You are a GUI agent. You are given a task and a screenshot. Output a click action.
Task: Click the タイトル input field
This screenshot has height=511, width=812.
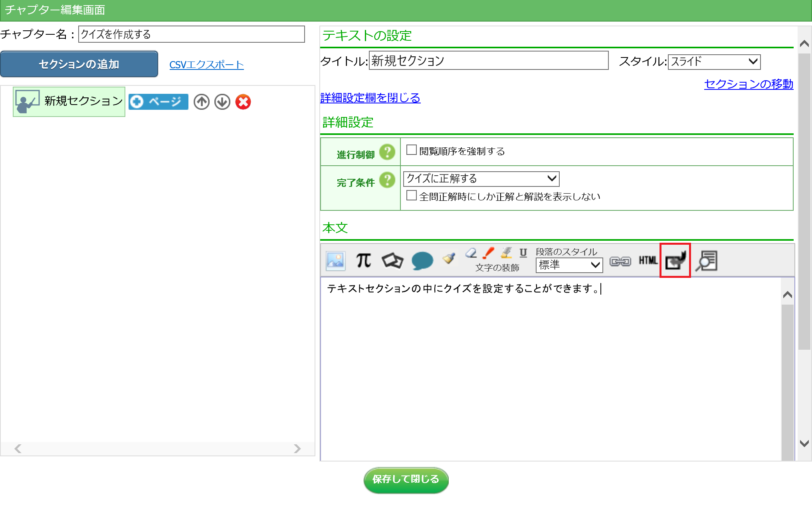[x=488, y=61]
